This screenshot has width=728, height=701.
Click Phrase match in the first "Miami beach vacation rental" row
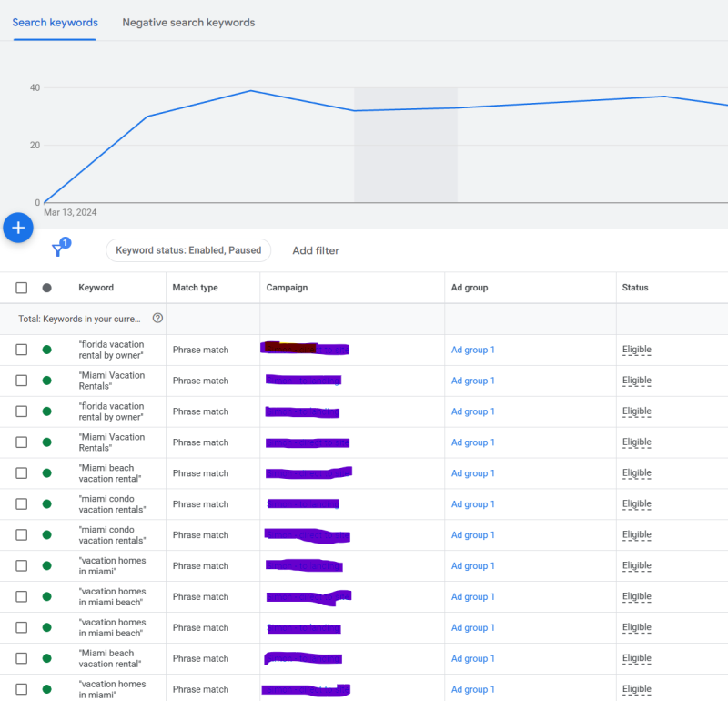pyautogui.click(x=200, y=473)
